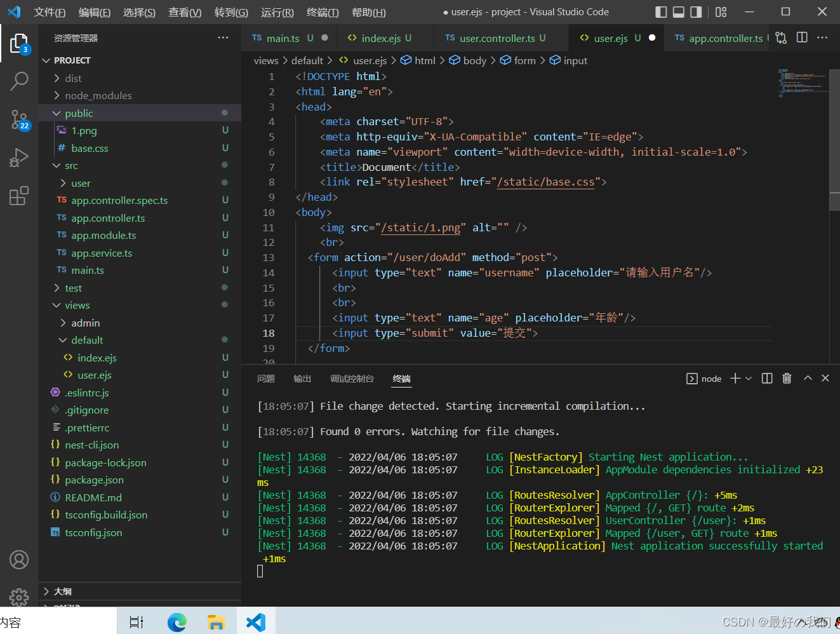Open the Microsoft Edge taskbar icon
840x634 pixels.
pos(177,622)
